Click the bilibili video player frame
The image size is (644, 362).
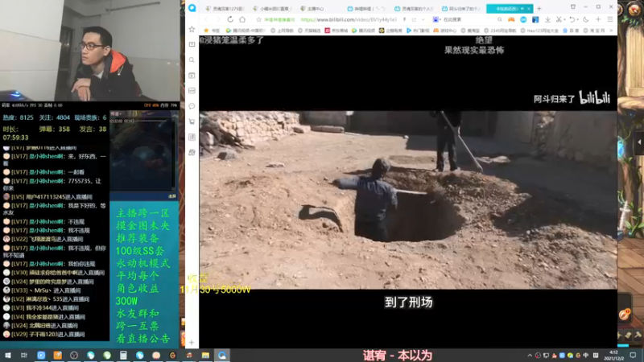408,192
